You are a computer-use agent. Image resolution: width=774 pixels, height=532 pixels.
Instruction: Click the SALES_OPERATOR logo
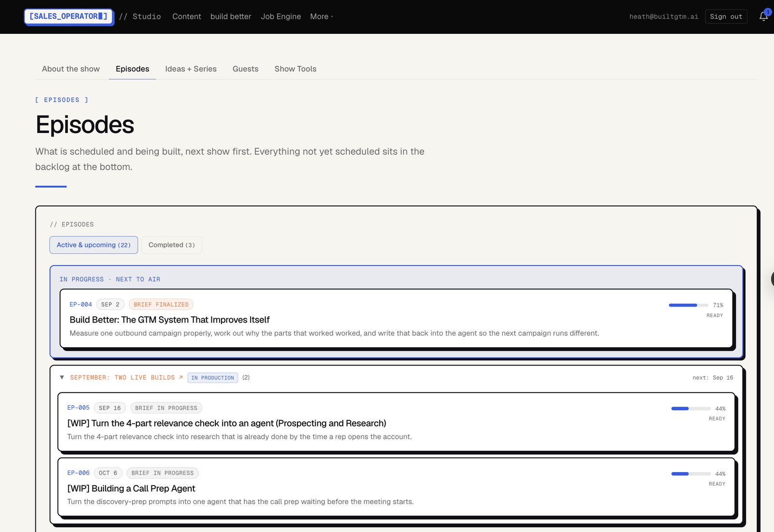[x=69, y=16]
